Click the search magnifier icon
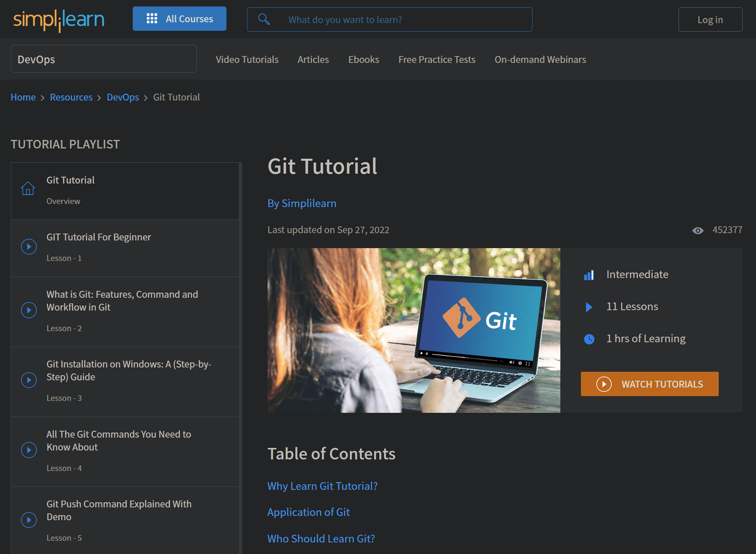This screenshot has height=554, width=756. point(264,19)
